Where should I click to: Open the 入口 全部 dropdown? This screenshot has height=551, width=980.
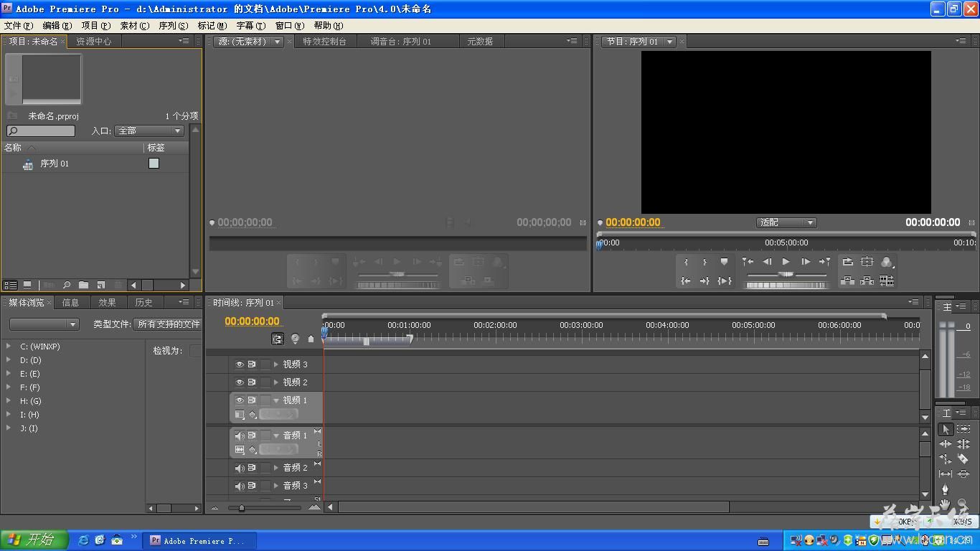tap(149, 131)
